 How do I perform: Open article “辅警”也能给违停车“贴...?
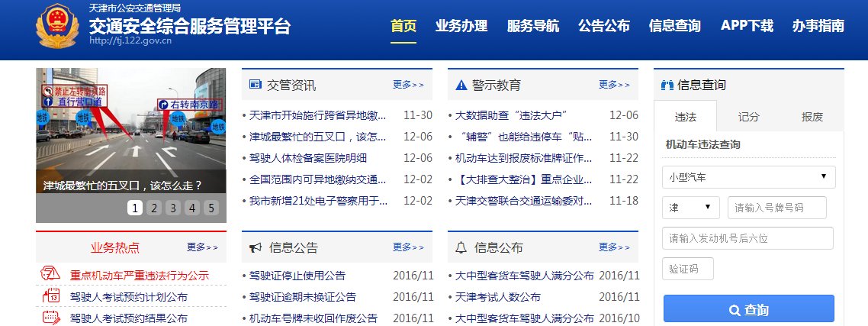[x=524, y=137]
